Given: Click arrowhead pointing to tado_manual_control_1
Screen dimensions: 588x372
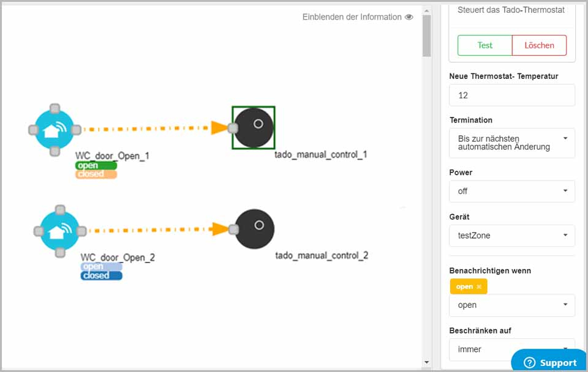Looking at the screenshot, I should (219, 128).
